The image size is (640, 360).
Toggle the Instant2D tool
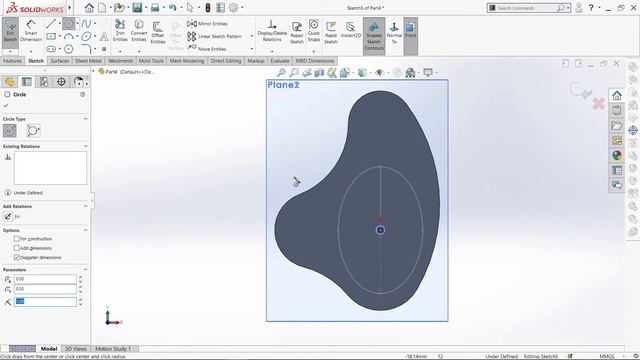coord(351,30)
